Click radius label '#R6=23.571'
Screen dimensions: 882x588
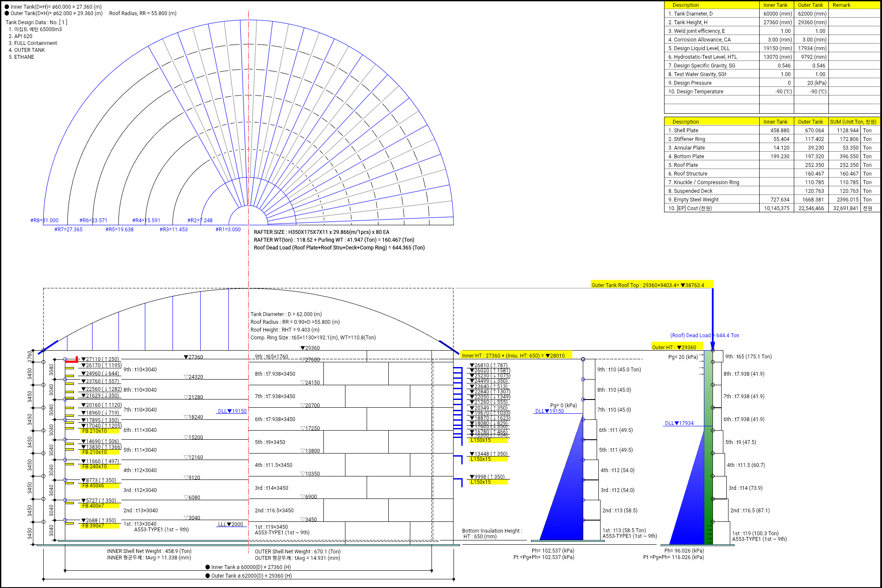tap(93, 220)
